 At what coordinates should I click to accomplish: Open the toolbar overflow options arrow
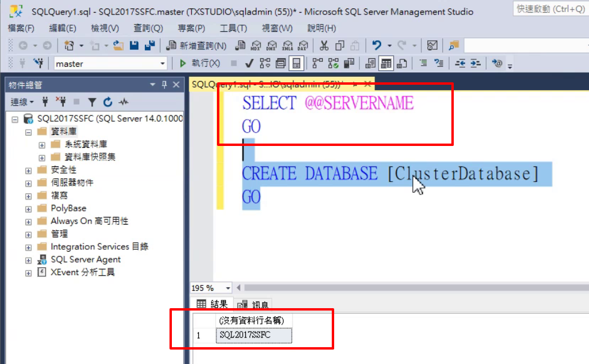tap(510, 66)
